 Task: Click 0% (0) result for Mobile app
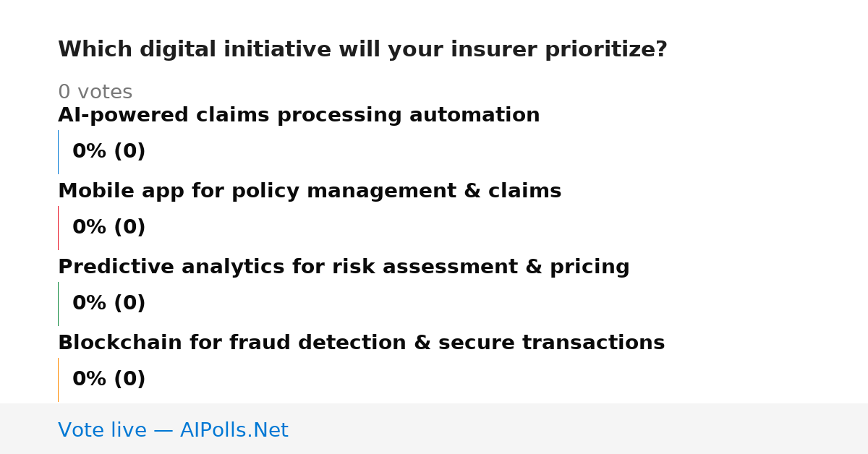[109, 228]
